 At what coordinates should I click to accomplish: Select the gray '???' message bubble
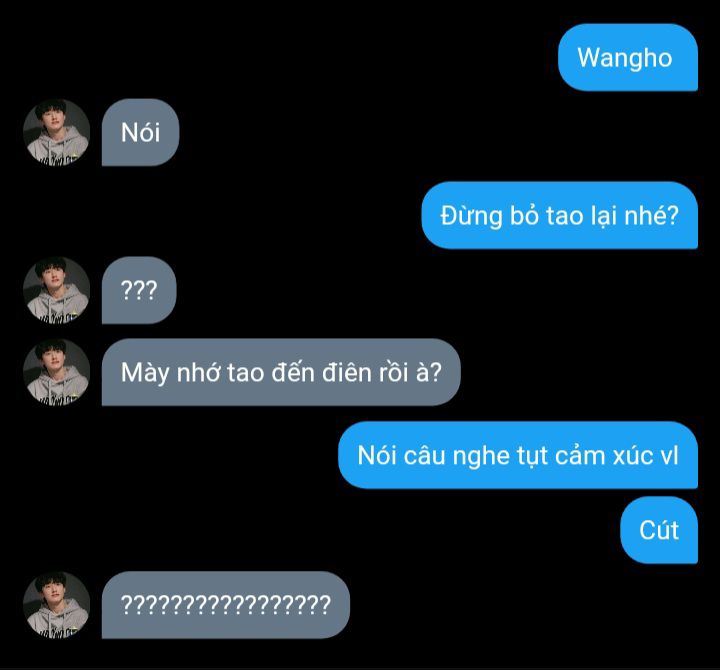pos(139,290)
